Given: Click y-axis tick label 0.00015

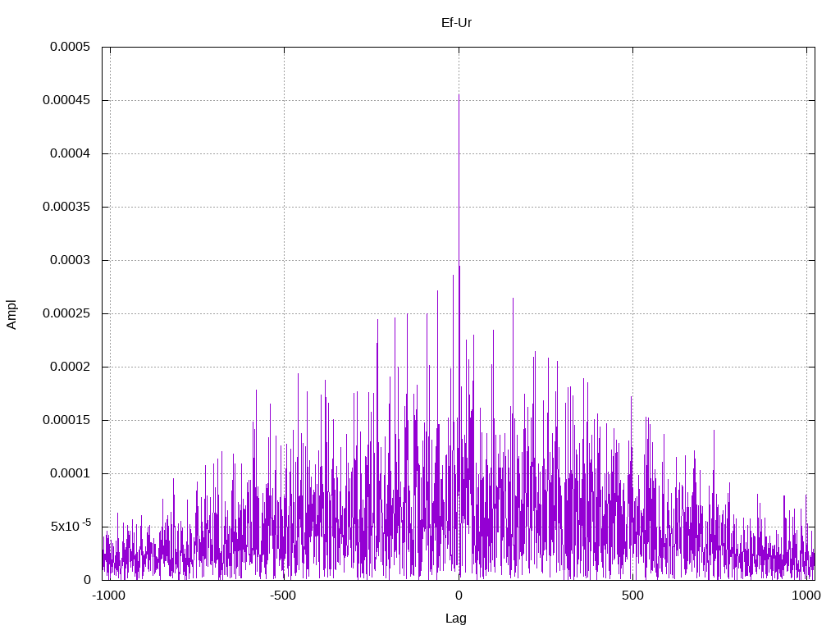Looking at the screenshot, I should tap(66, 420).
